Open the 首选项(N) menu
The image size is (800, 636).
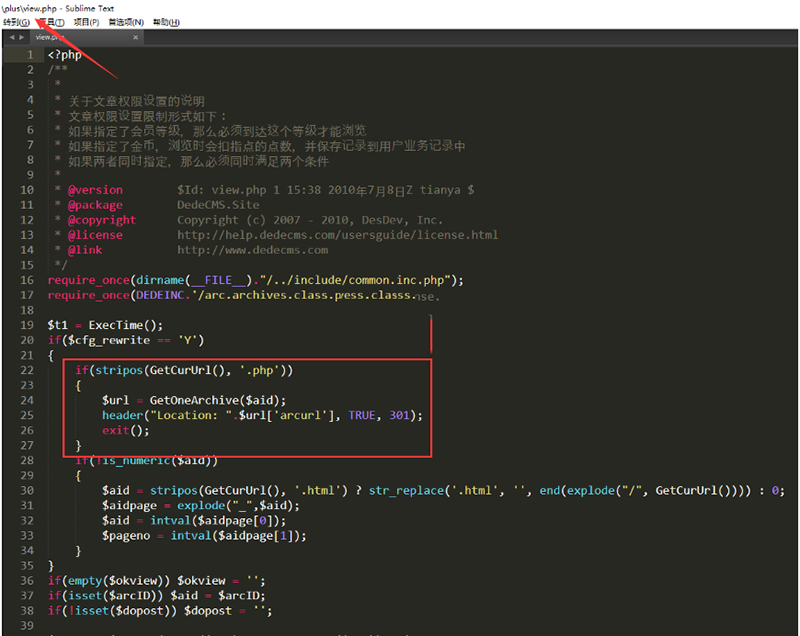point(126,22)
